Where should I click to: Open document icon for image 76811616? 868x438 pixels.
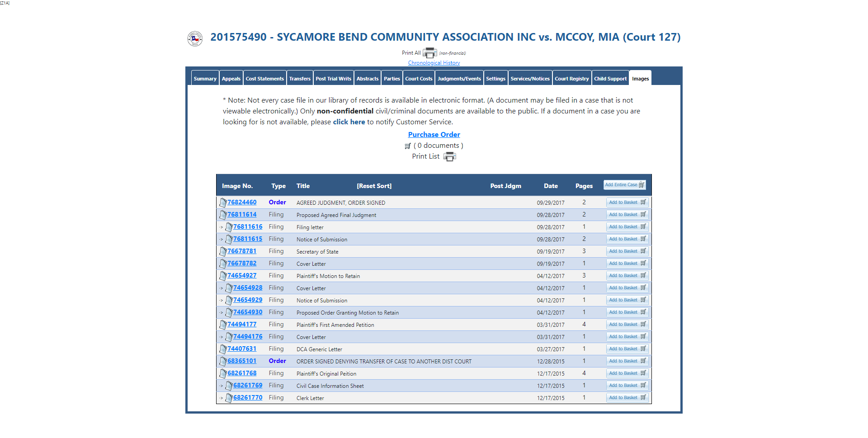click(x=229, y=227)
